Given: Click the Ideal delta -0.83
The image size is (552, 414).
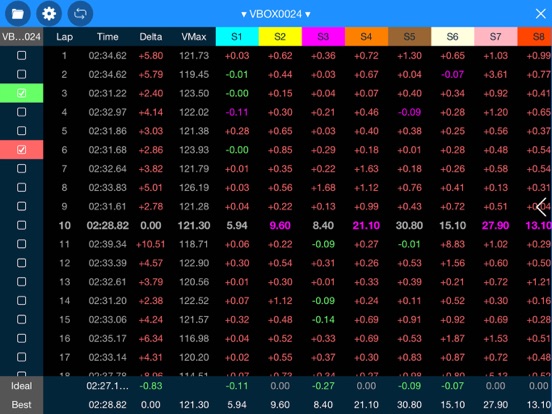Looking at the screenshot, I should point(151,386).
